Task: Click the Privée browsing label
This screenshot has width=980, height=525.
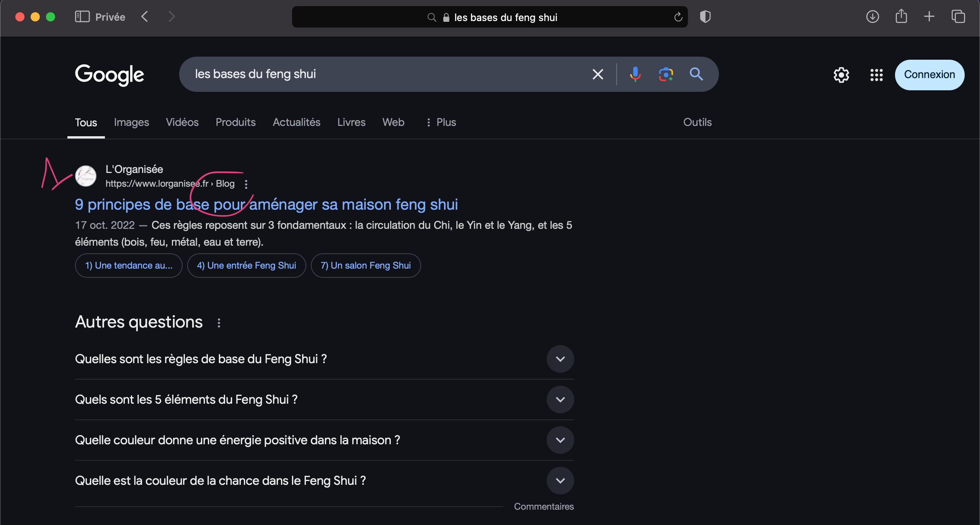Action: click(110, 17)
